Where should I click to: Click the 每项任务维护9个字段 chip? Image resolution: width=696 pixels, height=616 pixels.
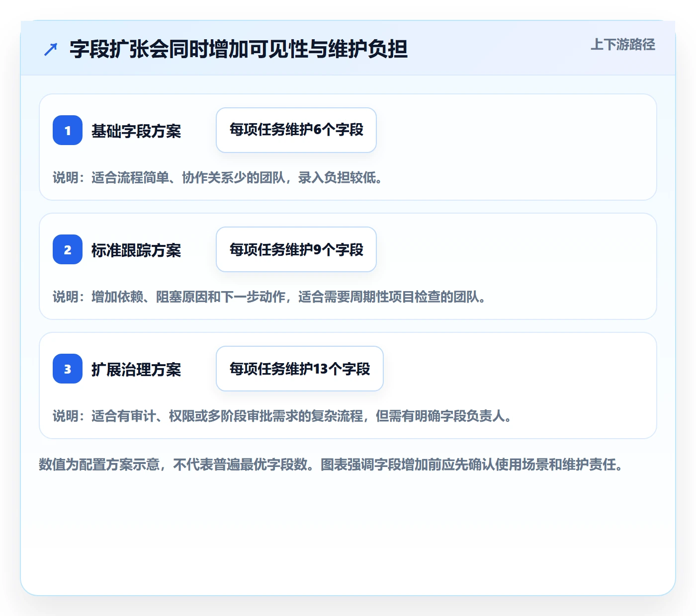(296, 249)
